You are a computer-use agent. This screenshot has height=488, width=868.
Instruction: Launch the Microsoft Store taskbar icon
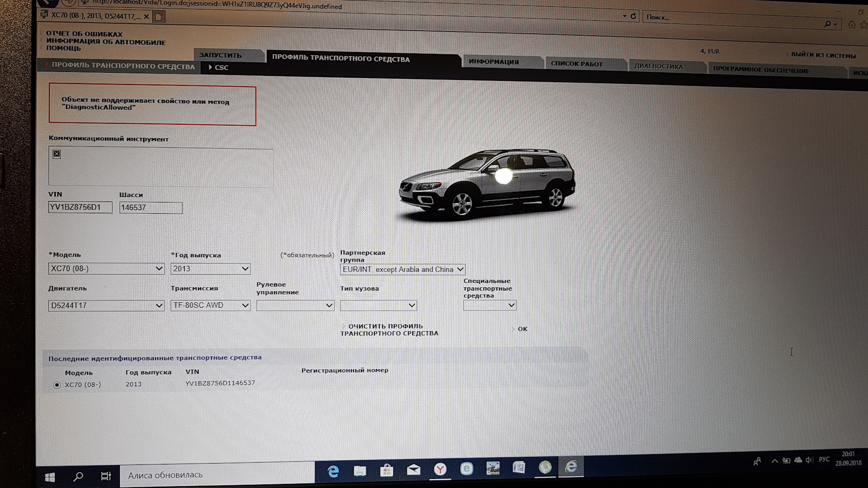click(x=387, y=470)
